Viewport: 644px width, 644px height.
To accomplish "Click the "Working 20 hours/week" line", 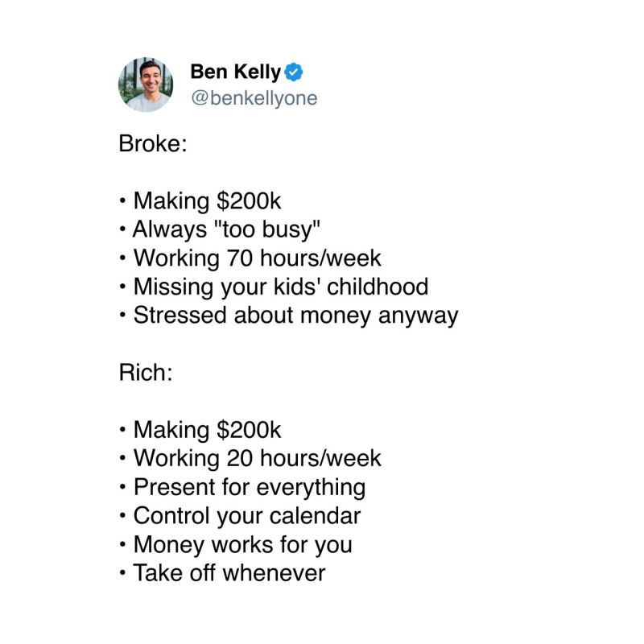I will tap(257, 459).
